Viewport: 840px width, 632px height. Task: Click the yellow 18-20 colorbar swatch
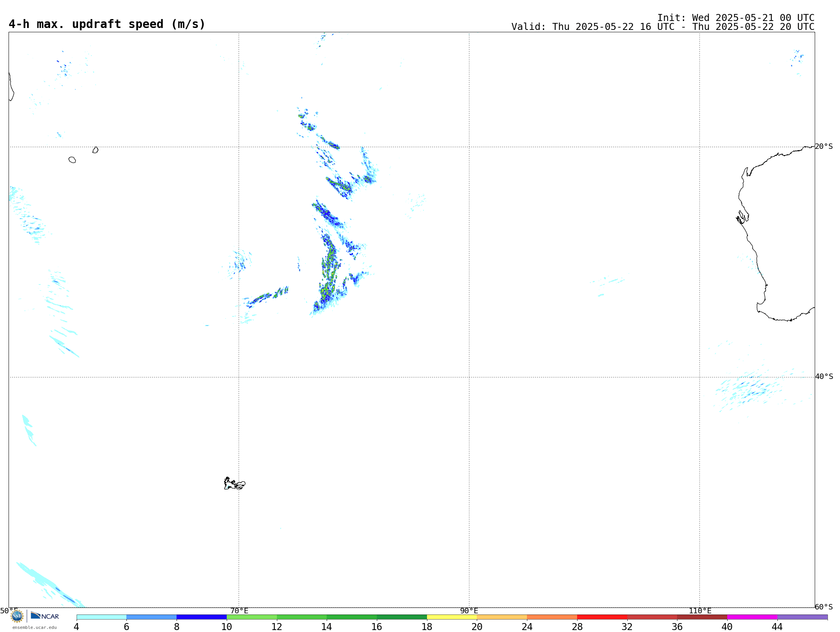point(452,617)
